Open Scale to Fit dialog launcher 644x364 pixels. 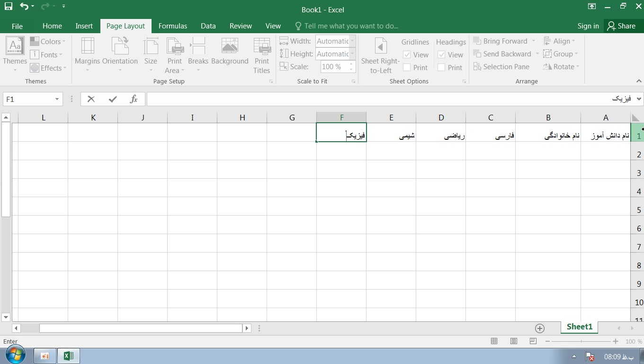354,82
